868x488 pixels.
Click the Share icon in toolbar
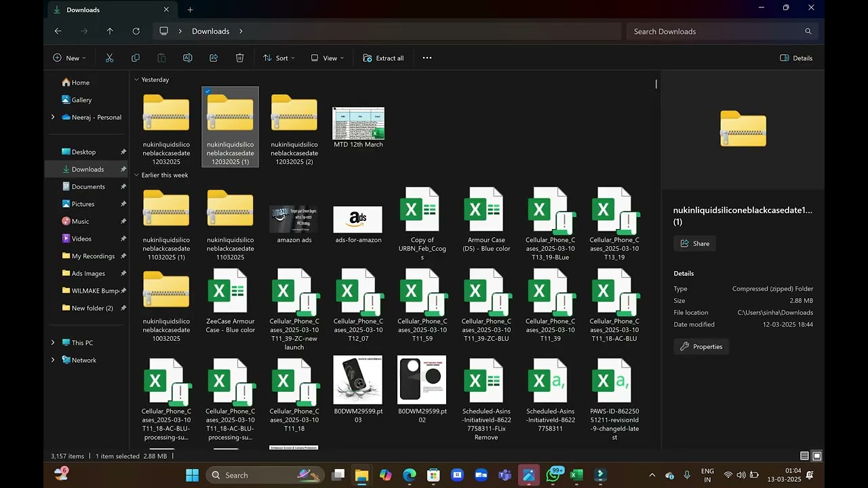pos(214,58)
